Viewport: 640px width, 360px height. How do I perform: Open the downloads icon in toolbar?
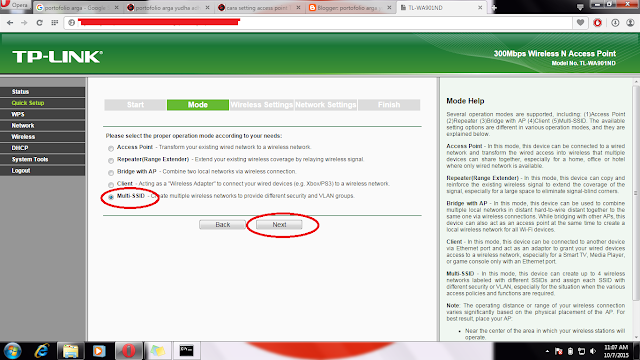tap(615, 23)
